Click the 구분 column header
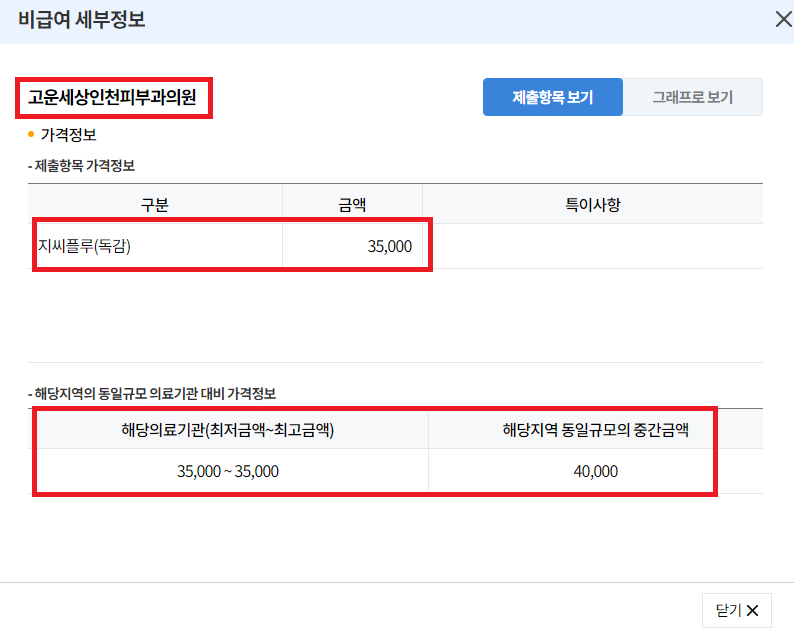The image size is (803, 638). 155,205
